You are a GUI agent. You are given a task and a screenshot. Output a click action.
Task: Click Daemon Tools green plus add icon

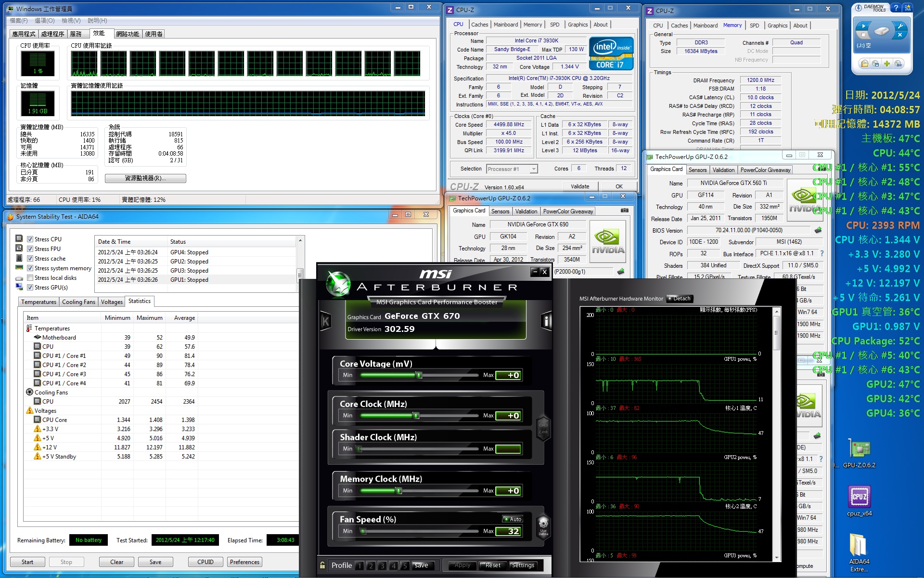coord(887,64)
